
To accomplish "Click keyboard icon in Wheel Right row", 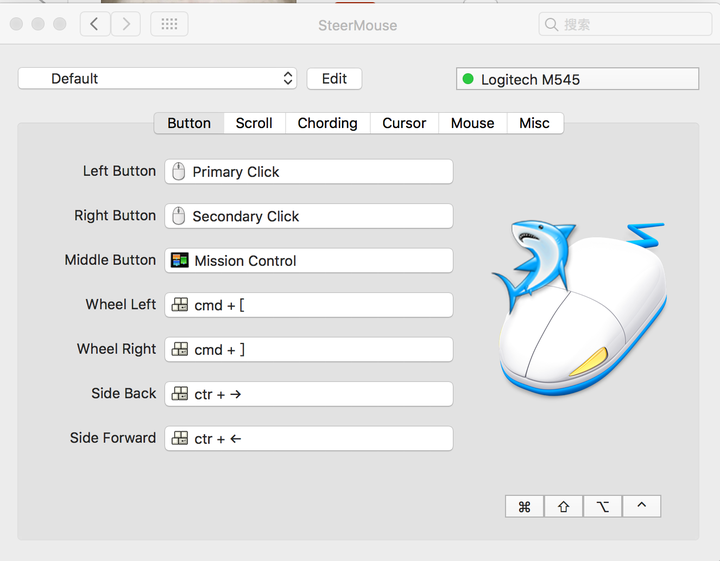I will click(180, 349).
